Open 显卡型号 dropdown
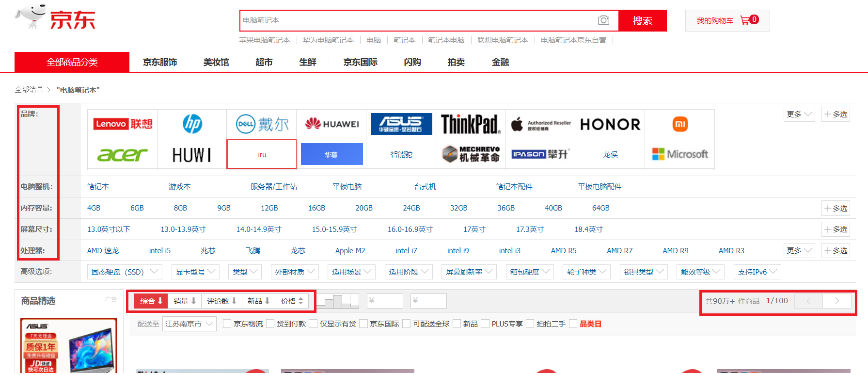868x375 pixels. (x=195, y=272)
